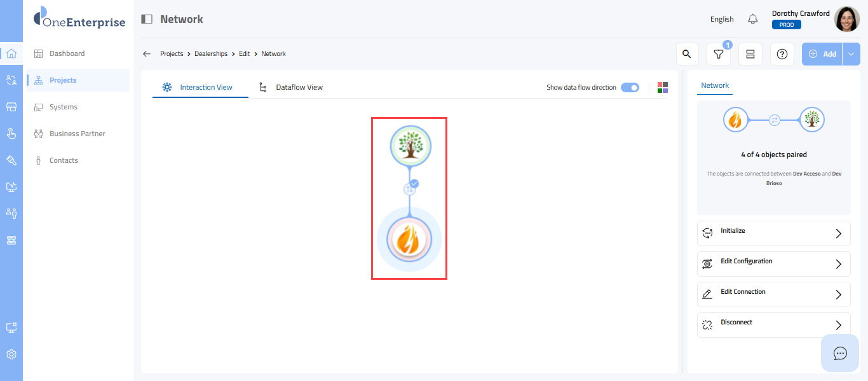The image size is (868, 381).
Task: Open the color legend swatch grid
Action: pyautogui.click(x=663, y=87)
